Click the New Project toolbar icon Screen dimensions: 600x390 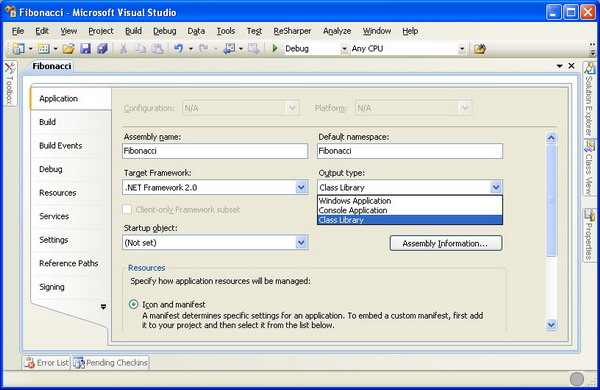(x=18, y=49)
